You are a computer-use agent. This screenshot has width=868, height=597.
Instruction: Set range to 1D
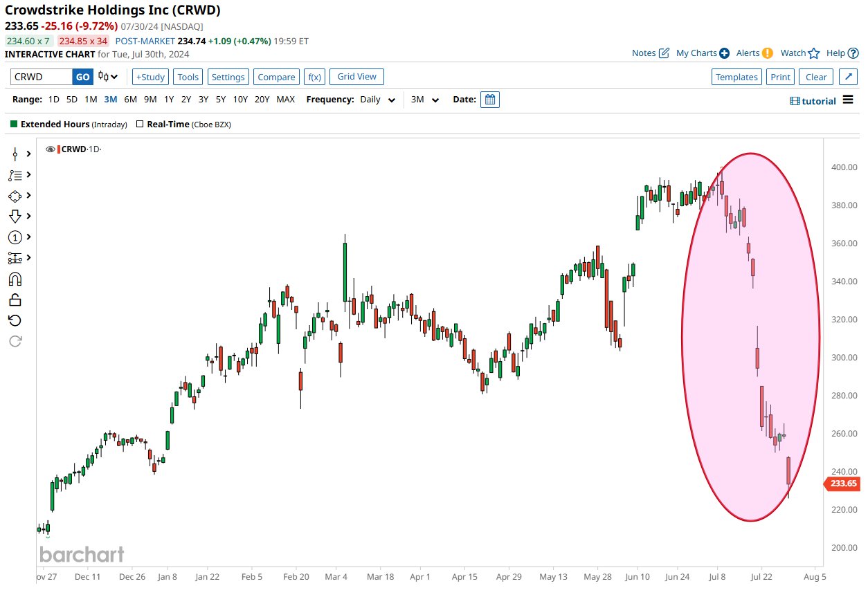[53, 100]
